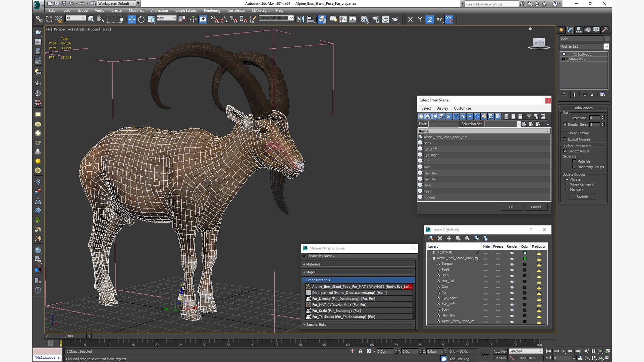Click the Mirror tool icon

[x=301, y=19]
